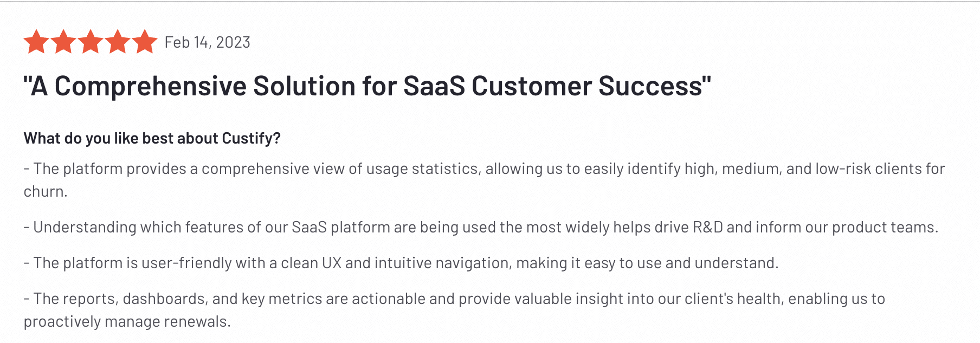Click 'SaaS' in the review title
This screenshot has height=343, width=980.
click(434, 86)
